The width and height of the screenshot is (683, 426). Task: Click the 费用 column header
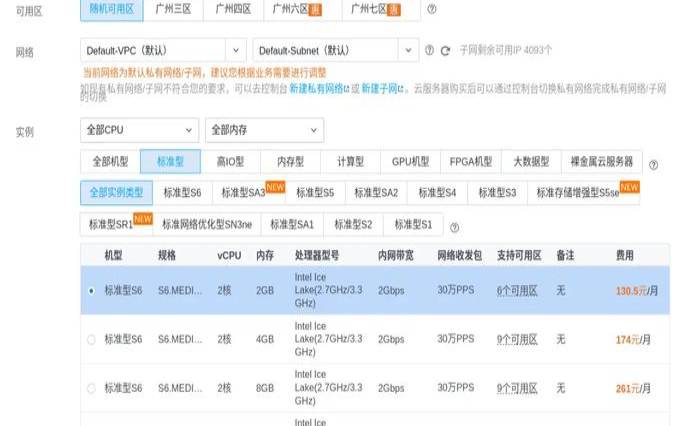[x=625, y=255]
